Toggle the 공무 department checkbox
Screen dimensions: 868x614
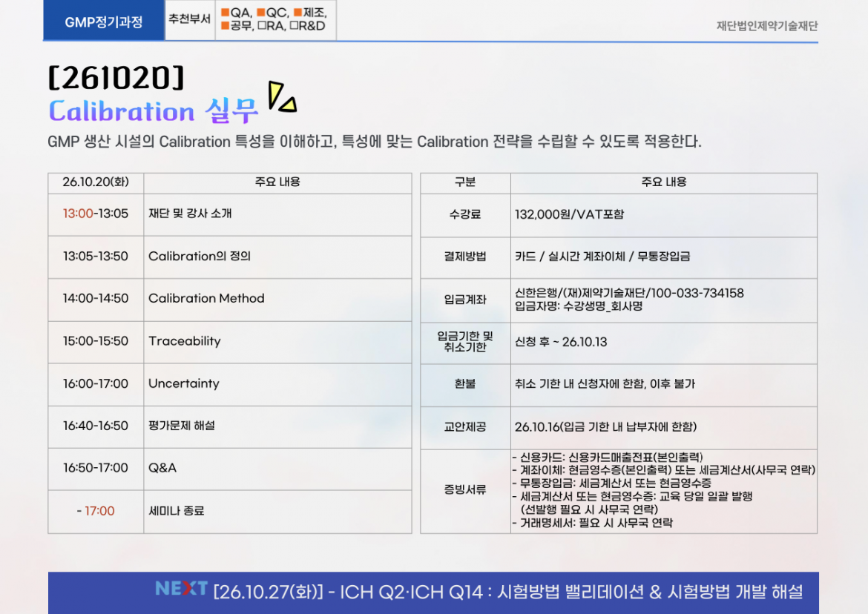pyautogui.click(x=225, y=26)
